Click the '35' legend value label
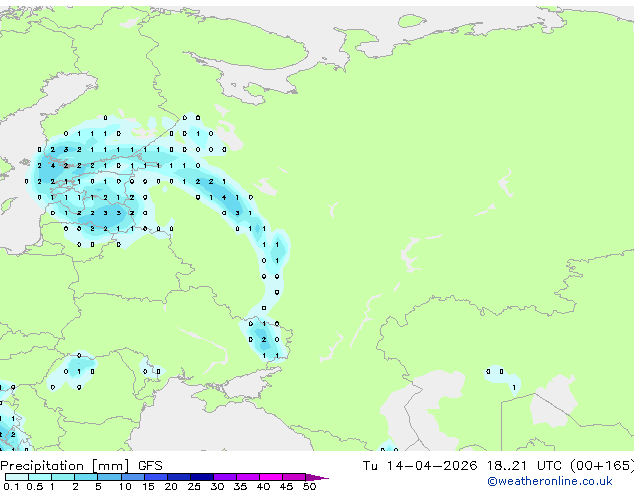Viewport: 634px width, 490px height. tap(240, 486)
